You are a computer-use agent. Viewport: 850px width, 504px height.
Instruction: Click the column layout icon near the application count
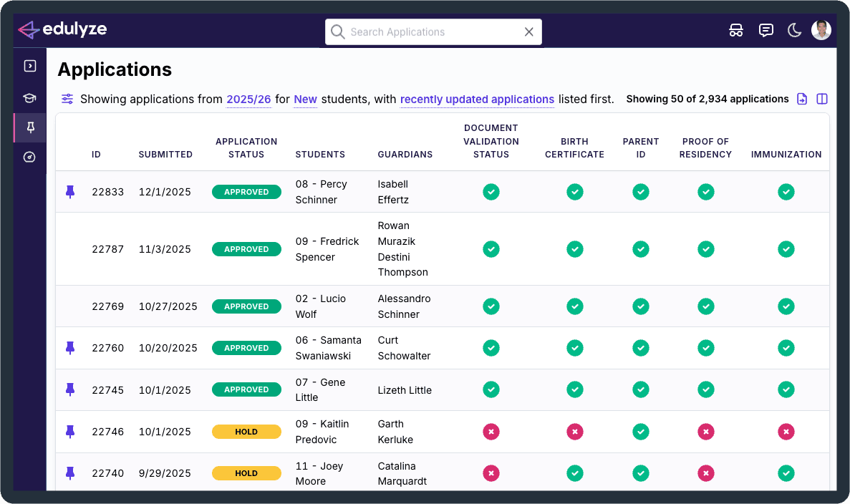821,99
